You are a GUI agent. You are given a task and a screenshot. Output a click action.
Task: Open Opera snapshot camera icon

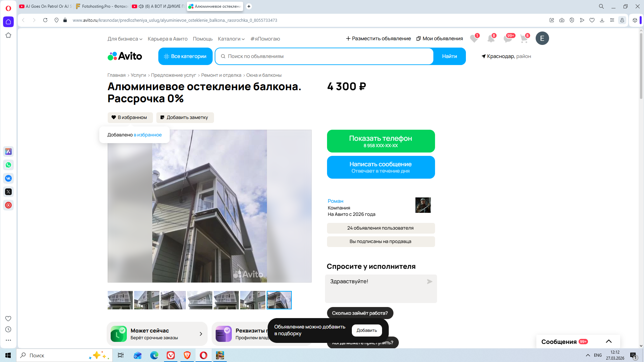[562, 20]
